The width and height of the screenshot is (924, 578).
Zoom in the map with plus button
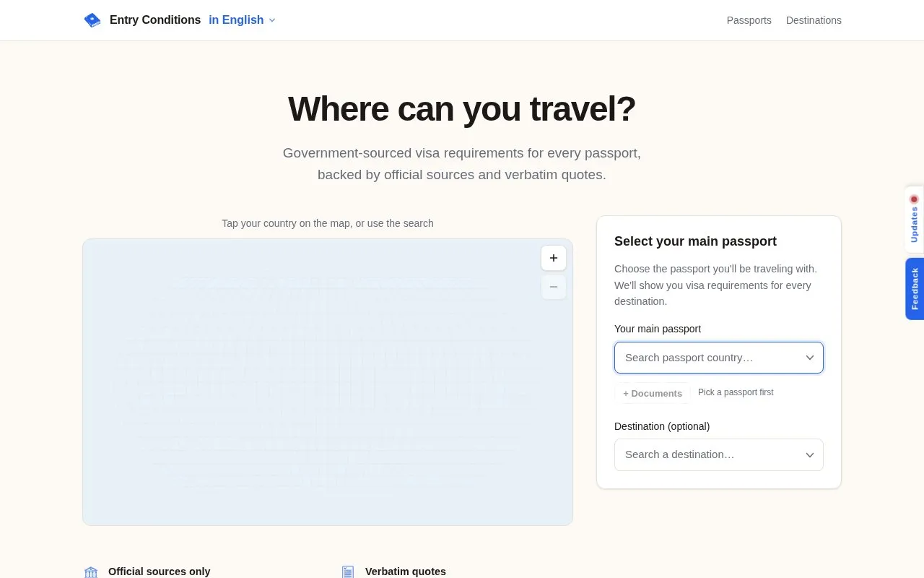pyautogui.click(x=554, y=258)
